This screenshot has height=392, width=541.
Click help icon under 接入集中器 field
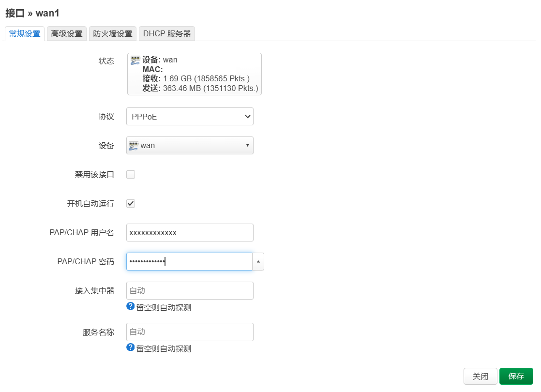point(130,306)
